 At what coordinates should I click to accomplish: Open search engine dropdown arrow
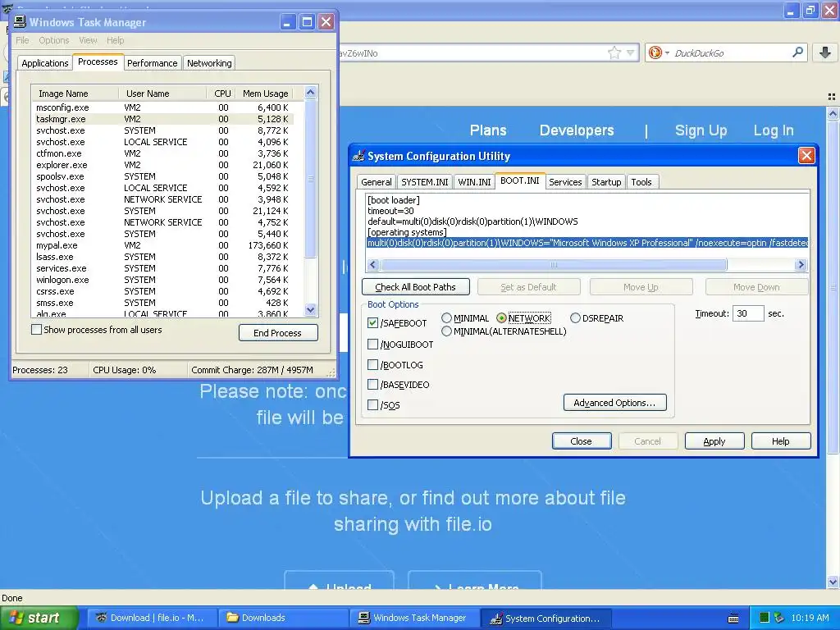[x=667, y=52]
